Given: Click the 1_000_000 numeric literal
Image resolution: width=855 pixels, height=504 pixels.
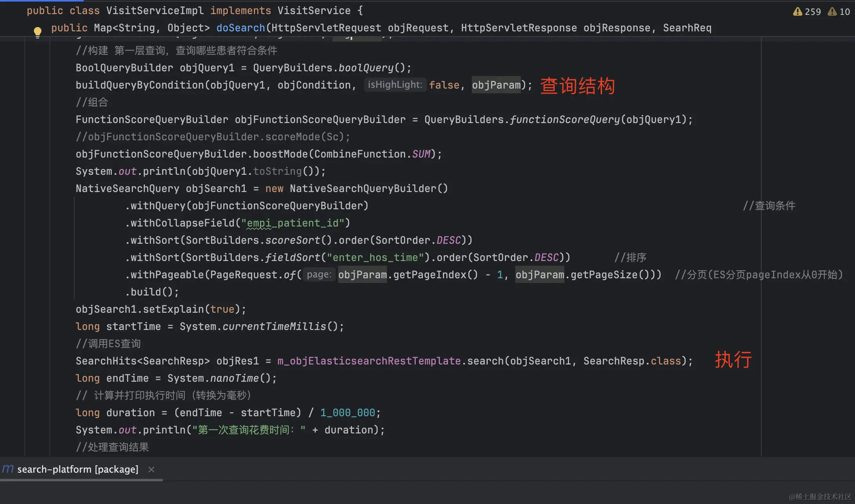Looking at the screenshot, I should pos(347,413).
